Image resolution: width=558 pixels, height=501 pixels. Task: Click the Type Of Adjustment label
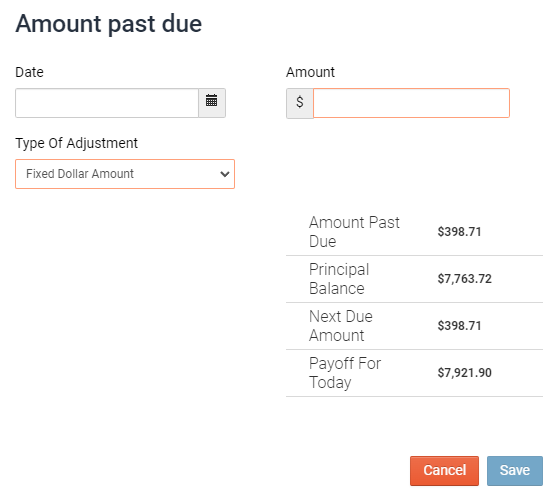(76, 143)
